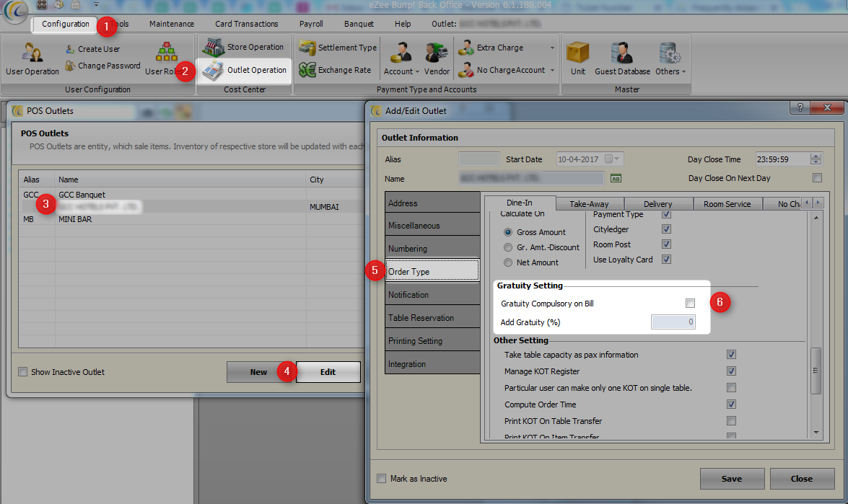Open the Help menu
The width and height of the screenshot is (848, 504).
pos(403,24)
